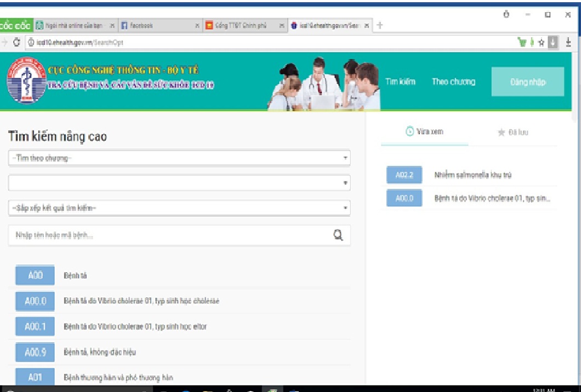The width and height of the screenshot is (581, 392).
Task: Click Nhiễm salmonella khu trú in recently viewed
Action: pos(473,175)
